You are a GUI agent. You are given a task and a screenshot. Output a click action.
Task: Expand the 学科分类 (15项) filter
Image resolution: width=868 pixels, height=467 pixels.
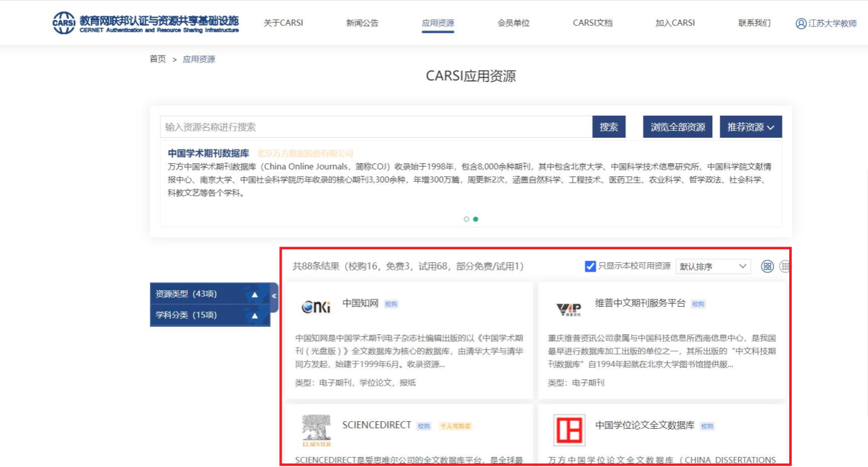[x=210, y=315]
